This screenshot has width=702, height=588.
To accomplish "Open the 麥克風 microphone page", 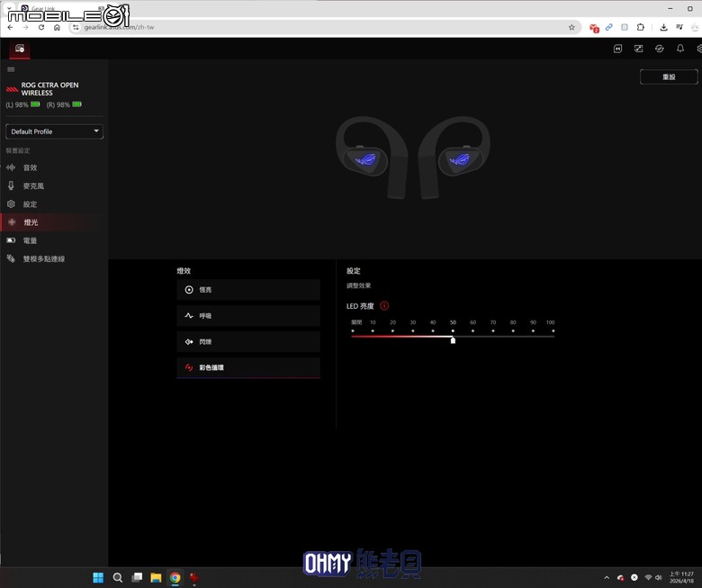I will (54, 185).
